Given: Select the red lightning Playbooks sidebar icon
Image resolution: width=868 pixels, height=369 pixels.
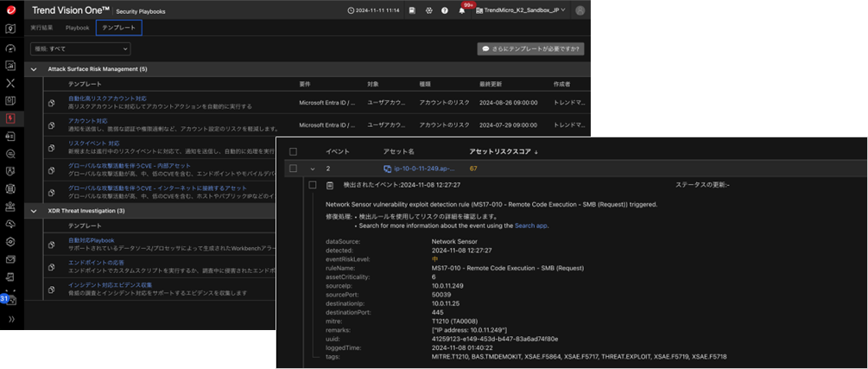Looking at the screenshot, I should click(10, 118).
